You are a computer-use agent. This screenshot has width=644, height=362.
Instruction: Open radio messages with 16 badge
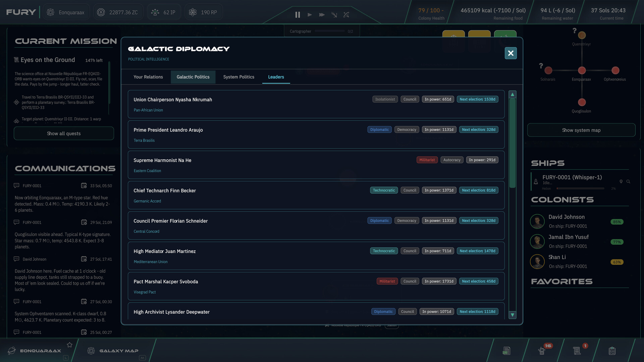pyautogui.click(x=542, y=351)
